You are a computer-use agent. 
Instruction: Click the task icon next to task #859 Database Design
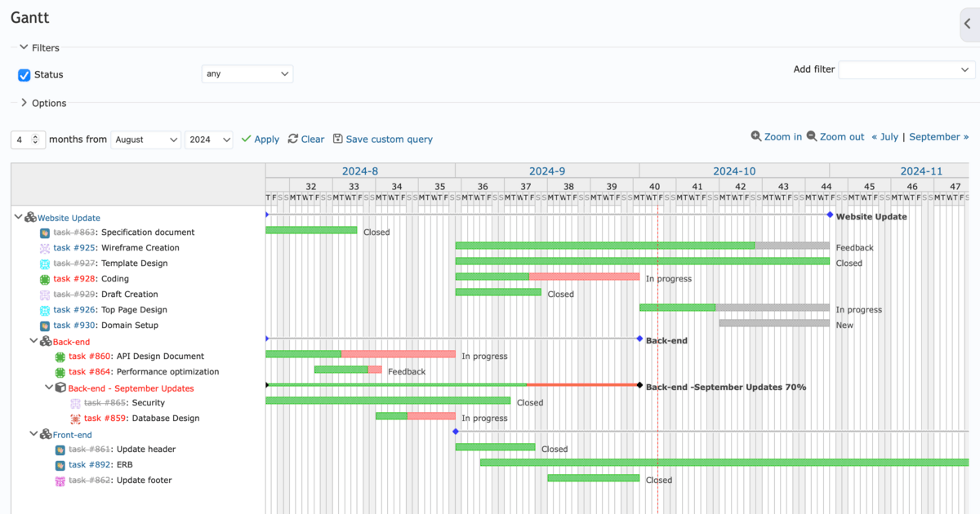point(73,418)
